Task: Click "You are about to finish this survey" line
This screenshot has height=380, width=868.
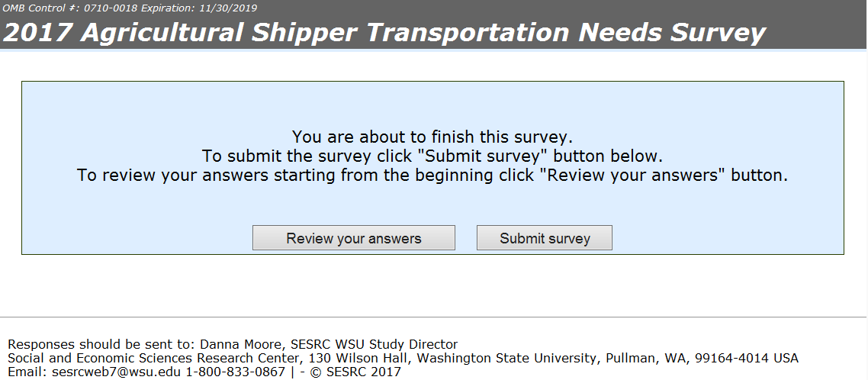Action: pyautogui.click(x=432, y=137)
